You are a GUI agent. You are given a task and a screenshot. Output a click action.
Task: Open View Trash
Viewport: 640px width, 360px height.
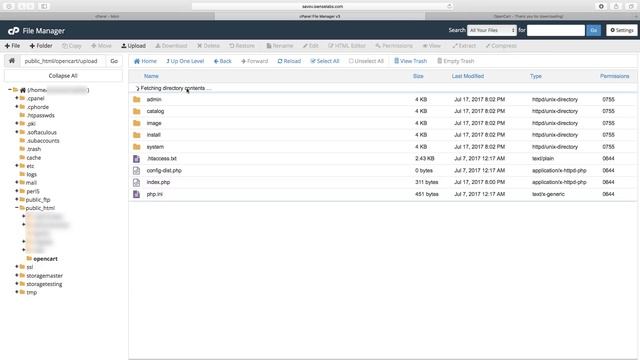(410, 61)
